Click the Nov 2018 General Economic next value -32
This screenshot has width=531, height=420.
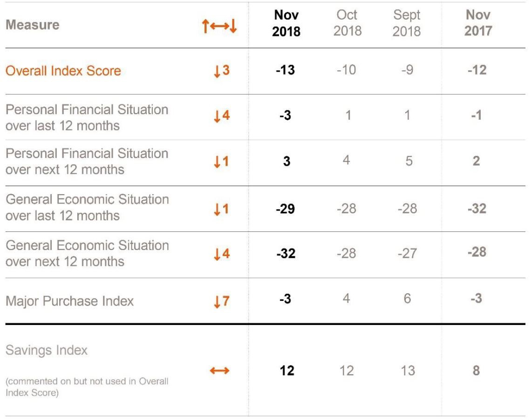(x=286, y=253)
